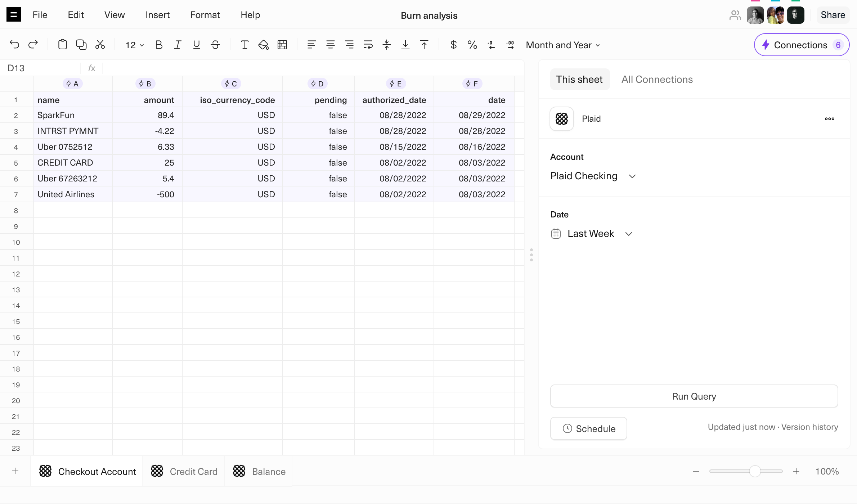
Task: Click the Cut scissors icon
Action: tap(100, 45)
